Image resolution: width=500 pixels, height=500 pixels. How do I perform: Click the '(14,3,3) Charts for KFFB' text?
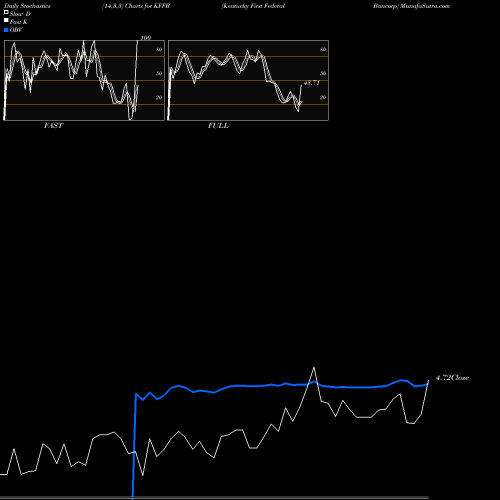(x=136, y=6)
